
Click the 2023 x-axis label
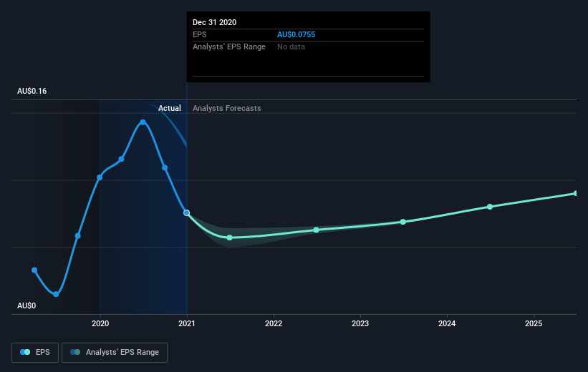pyautogui.click(x=360, y=323)
